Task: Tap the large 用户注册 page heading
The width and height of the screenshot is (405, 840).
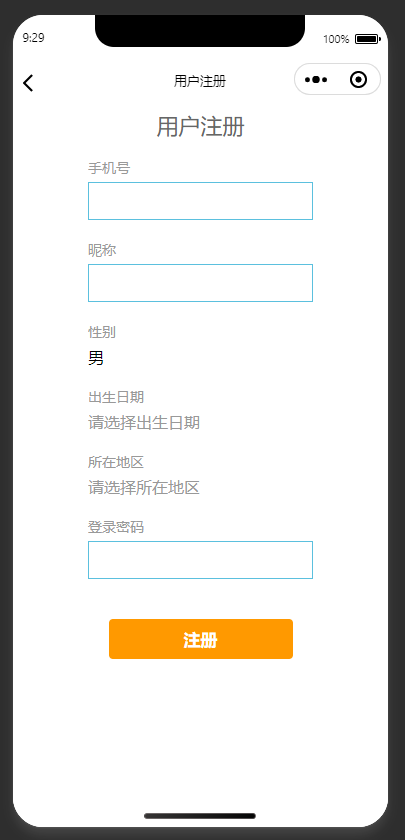Action: point(200,128)
